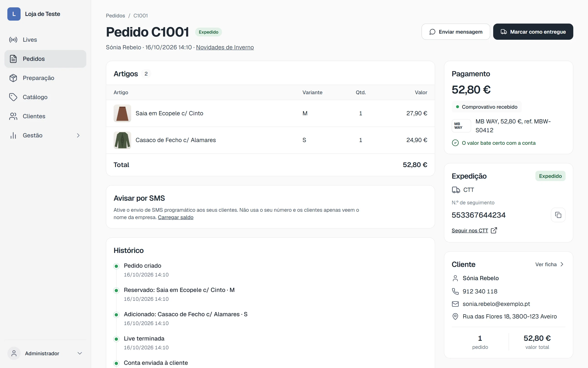Open the Administrador account dropdown
588x368 pixels.
pos(45,353)
